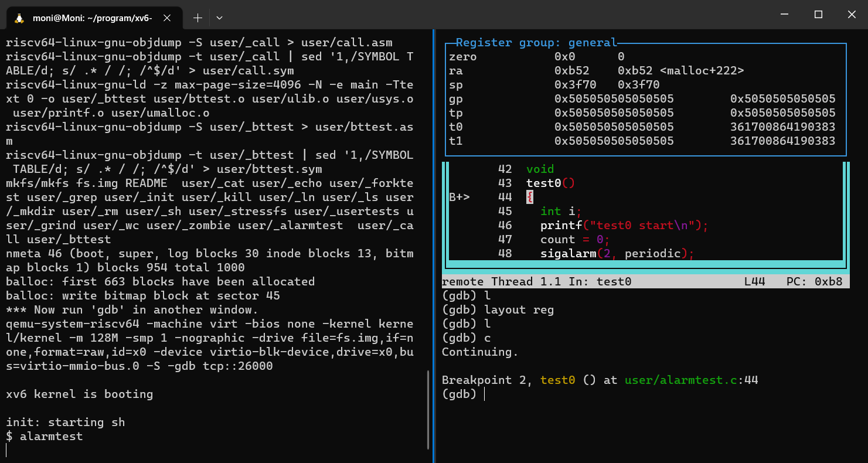The image size is (868, 463).
Task: Open a new terminal tab
Action: 198,18
